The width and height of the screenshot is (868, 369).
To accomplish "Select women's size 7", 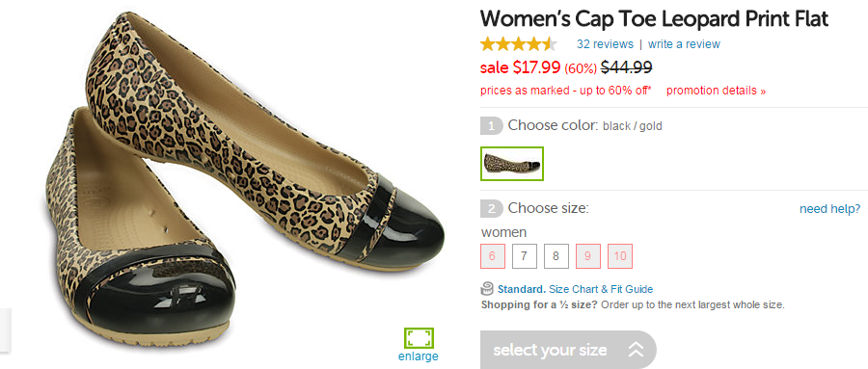I will (x=525, y=256).
